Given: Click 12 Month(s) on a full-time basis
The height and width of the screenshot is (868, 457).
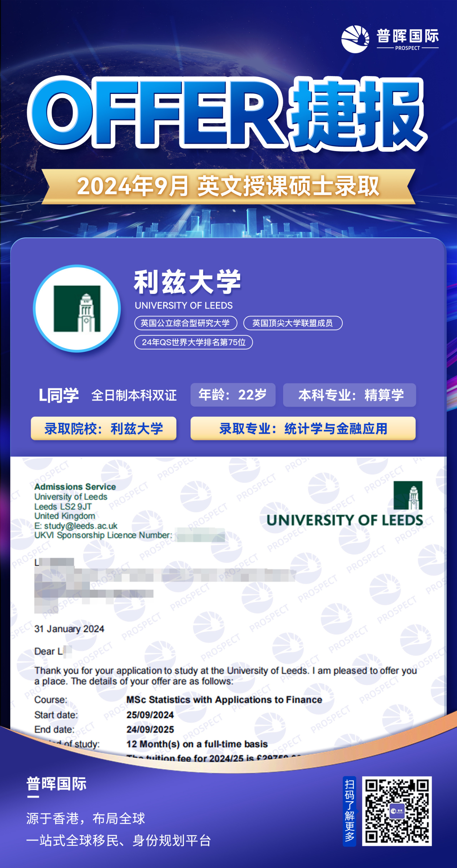Looking at the screenshot, I should (197, 744).
